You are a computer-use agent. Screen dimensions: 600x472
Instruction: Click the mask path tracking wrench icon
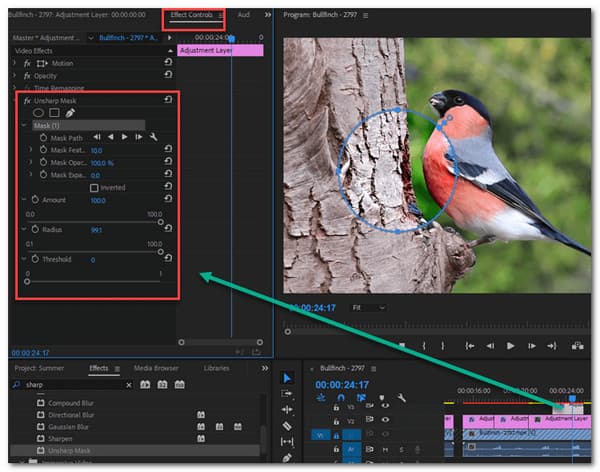(153, 137)
